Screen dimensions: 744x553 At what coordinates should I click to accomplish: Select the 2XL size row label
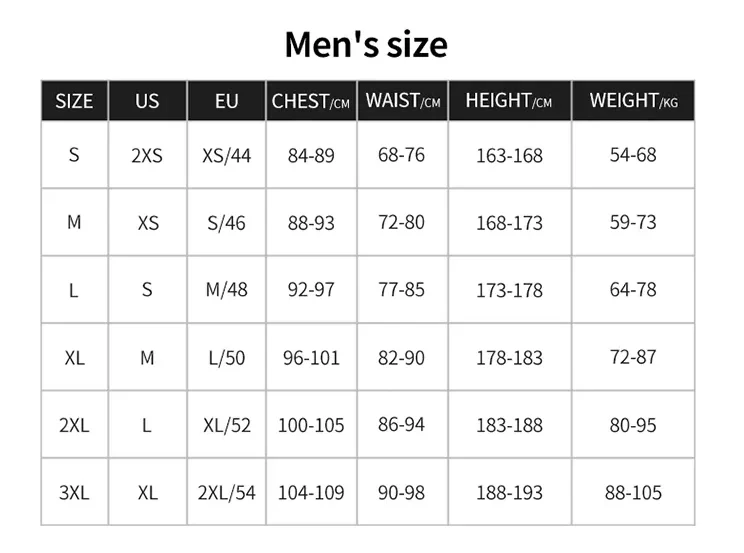tap(74, 425)
